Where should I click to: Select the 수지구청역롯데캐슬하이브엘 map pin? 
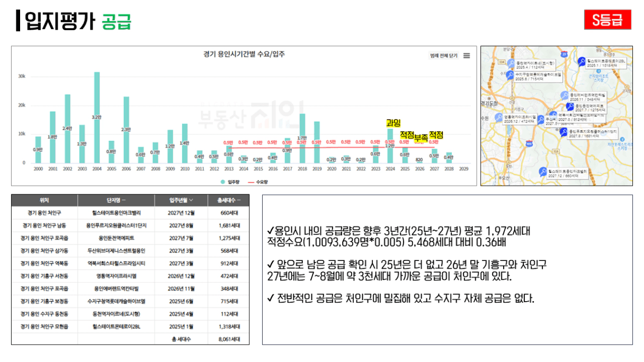[511, 76]
